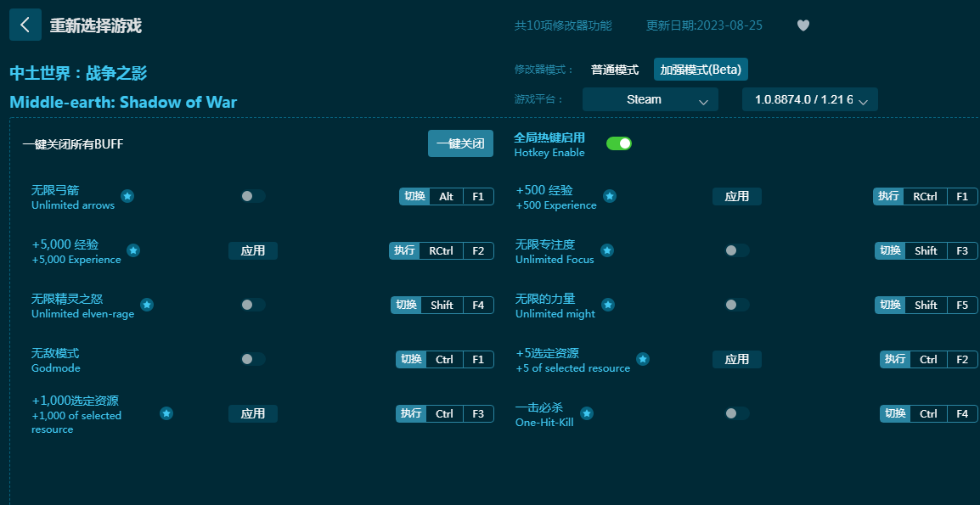Click the 一键关闭 button
The width and height of the screenshot is (980, 505).
click(x=460, y=143)
